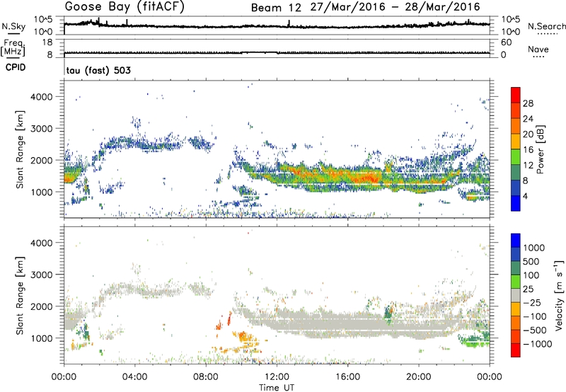Select the "tau (fast) 503" mode text

(98, 70)
